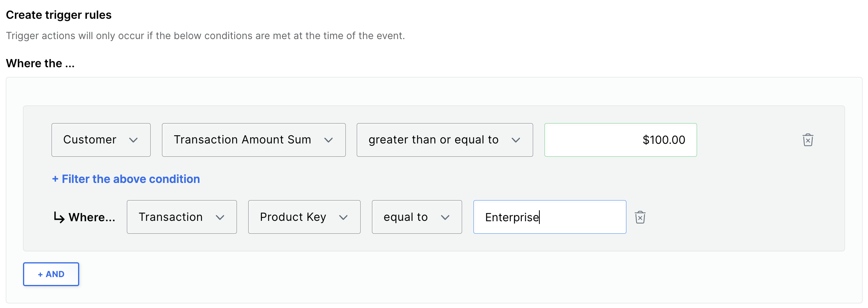
Task: Expand the Transaction Amount Sum dropdown
Action: (254, 140)
